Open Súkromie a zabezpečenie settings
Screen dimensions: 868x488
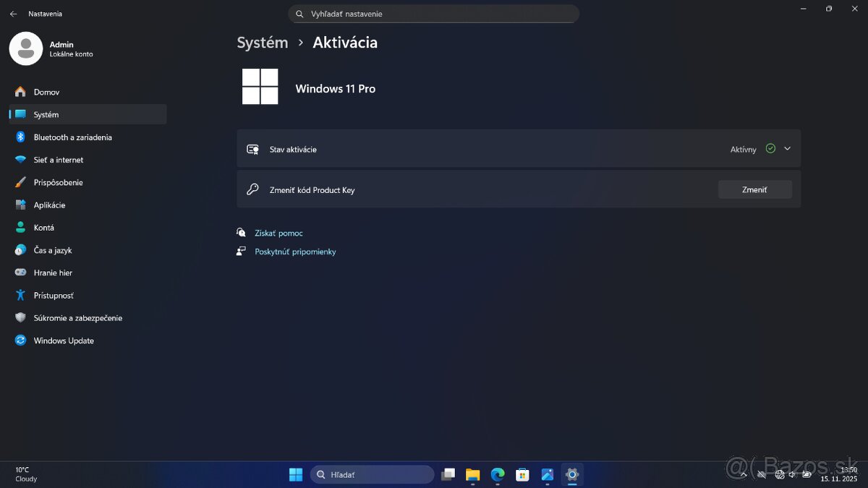point(77,318)
